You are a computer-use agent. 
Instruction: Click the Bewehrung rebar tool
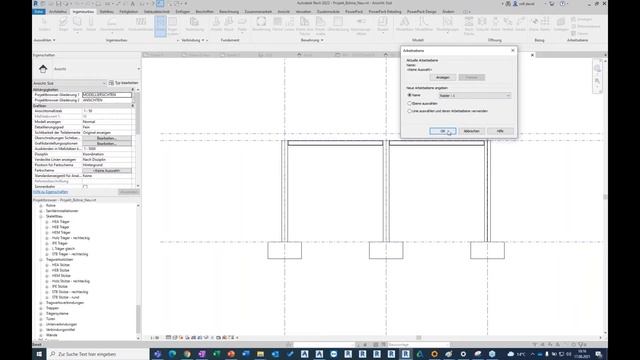[x=261, y=24]
